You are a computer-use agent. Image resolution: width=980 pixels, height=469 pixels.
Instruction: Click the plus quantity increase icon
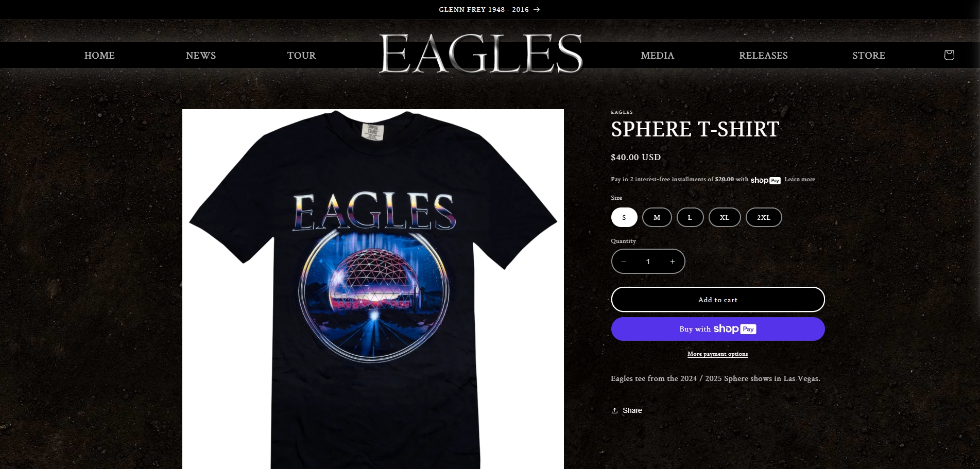pos(672,262)
